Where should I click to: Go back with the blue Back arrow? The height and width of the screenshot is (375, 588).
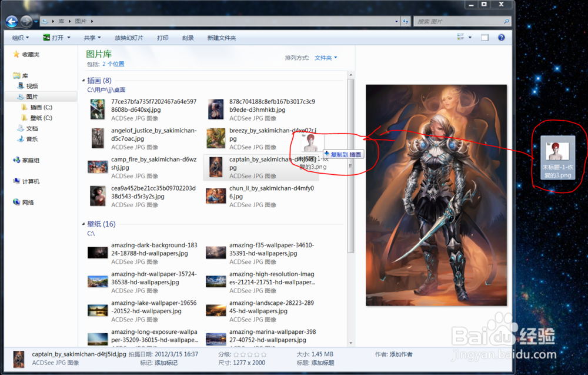(x=12, y=21)
